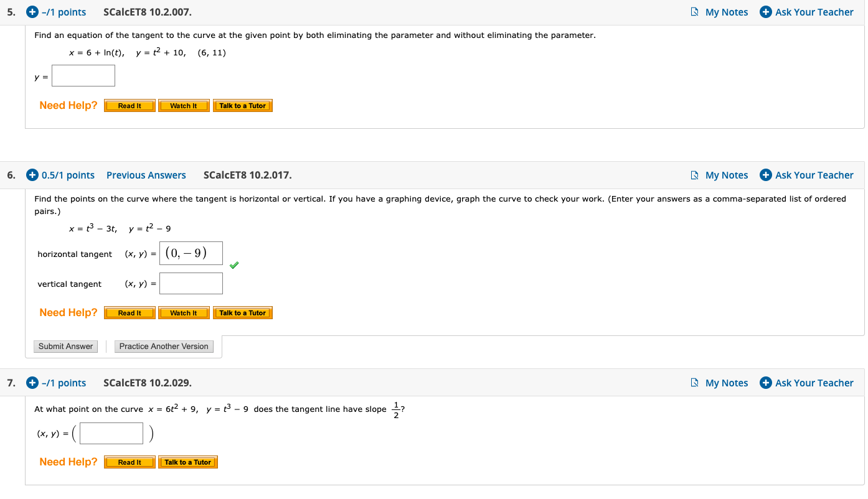
Task: Click the green checkmark beside horizontal tangent answer
Action: (234, 265)
